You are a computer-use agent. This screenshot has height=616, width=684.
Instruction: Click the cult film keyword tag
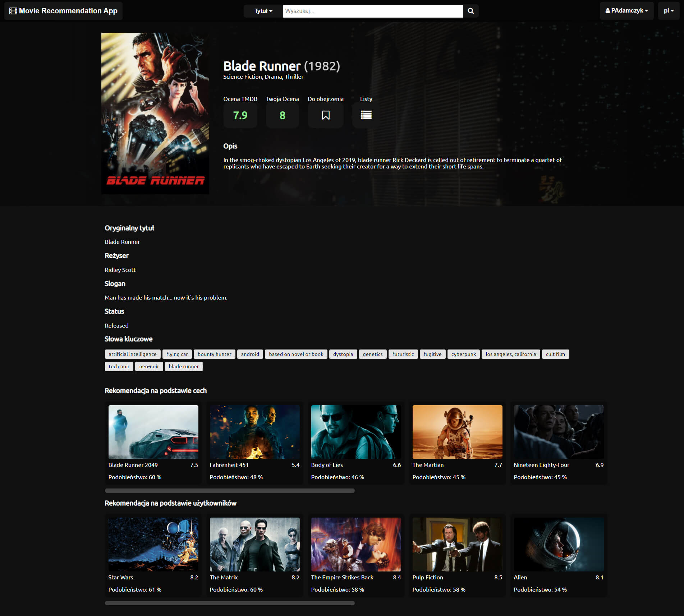556,354
